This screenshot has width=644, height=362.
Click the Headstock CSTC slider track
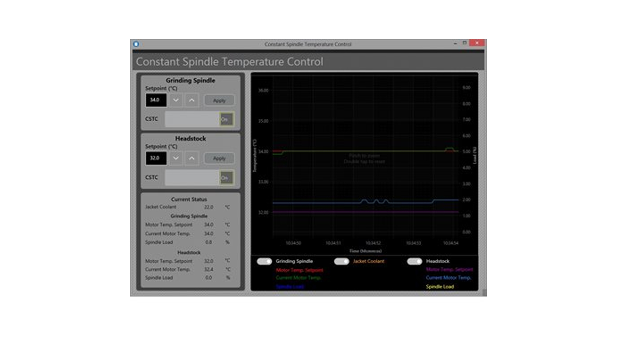click(192, 178)
